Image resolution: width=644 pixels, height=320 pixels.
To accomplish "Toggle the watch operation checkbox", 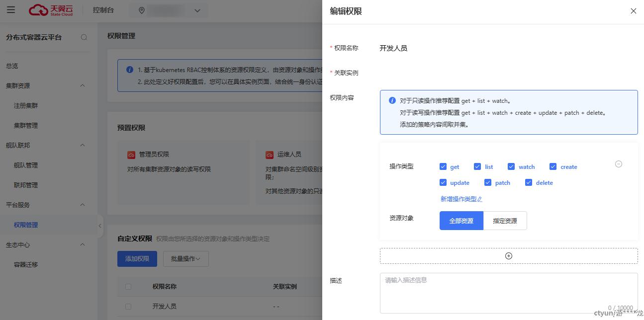I will 511,166.
